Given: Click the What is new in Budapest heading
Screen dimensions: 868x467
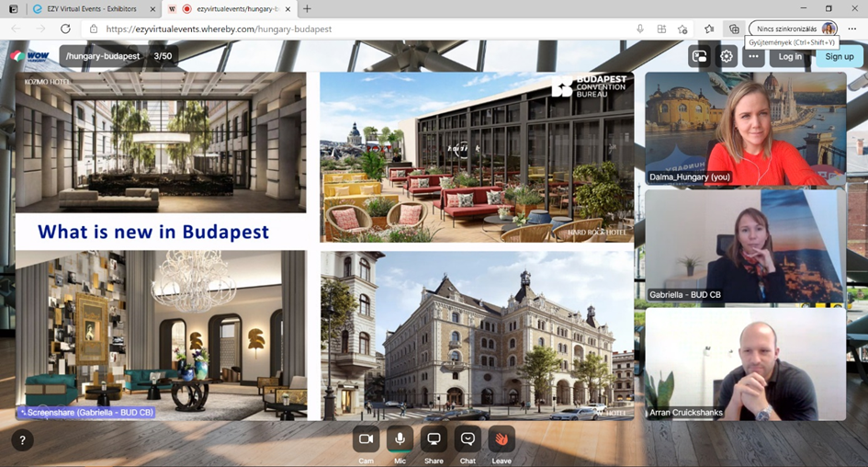Looking at the screenshot, I should pyautogui.click(x=153, y=232).
